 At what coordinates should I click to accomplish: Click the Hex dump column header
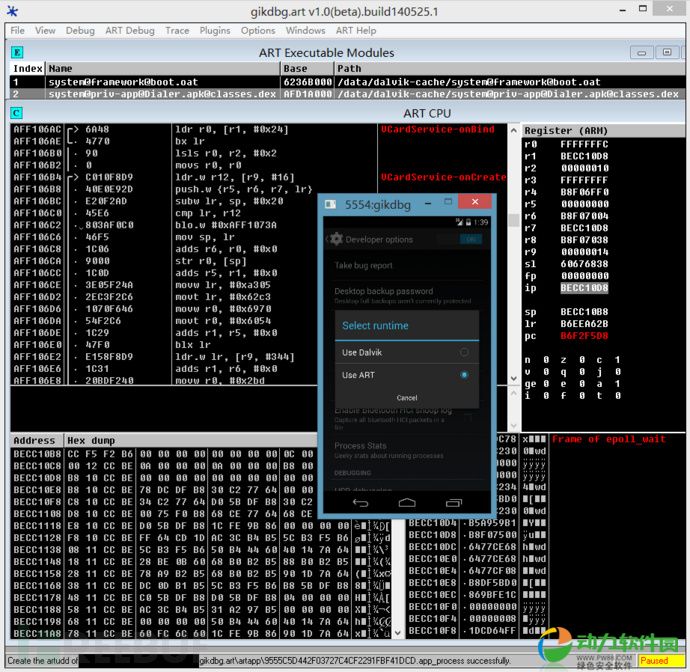(90, 440)
